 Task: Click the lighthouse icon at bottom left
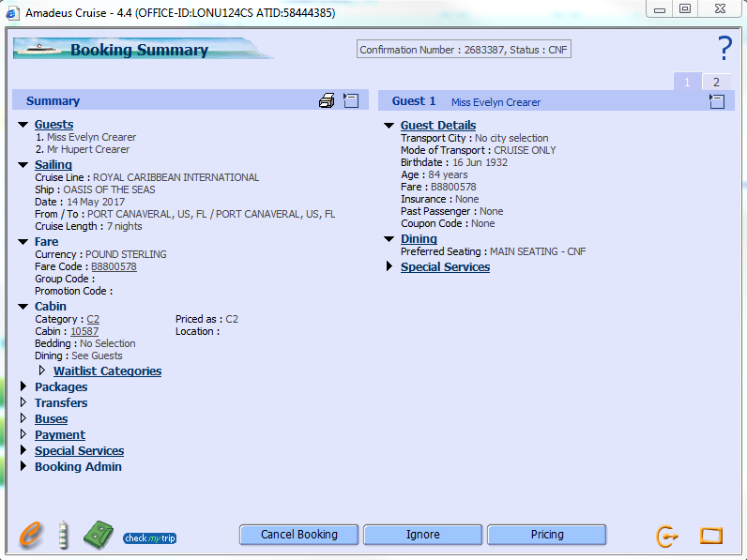click(64, 536)
